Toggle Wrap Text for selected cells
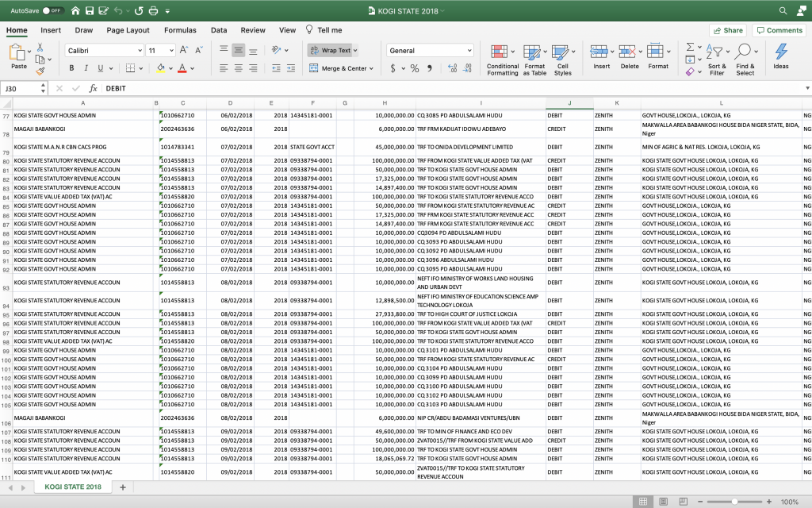 point(333,50)
